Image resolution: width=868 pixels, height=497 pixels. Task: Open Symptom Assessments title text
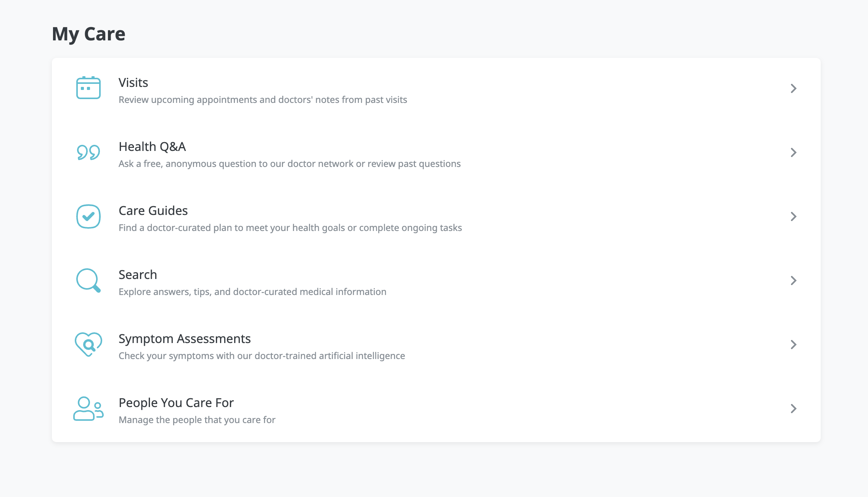click(x=185, y=339)
